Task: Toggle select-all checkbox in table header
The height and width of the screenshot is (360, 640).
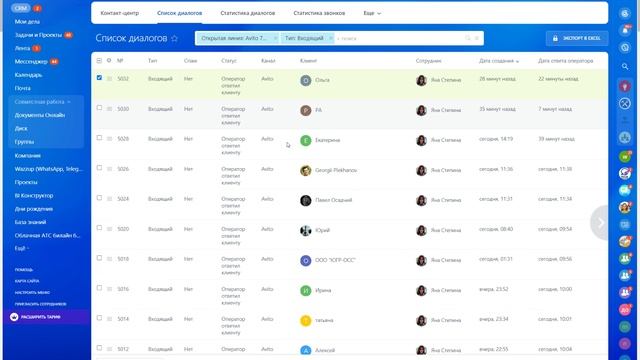Action: click(99, 60)
